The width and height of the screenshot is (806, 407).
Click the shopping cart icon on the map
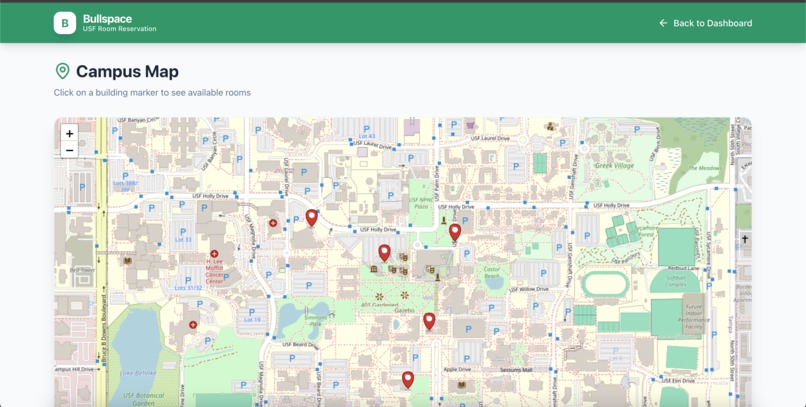470,124
